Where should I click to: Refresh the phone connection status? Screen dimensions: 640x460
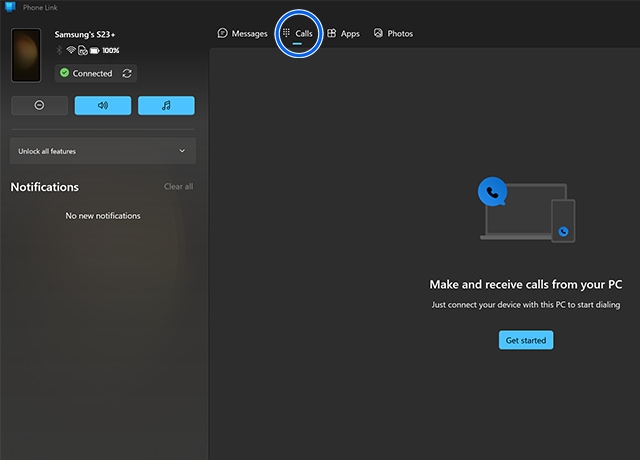click(x=127, y=73)
